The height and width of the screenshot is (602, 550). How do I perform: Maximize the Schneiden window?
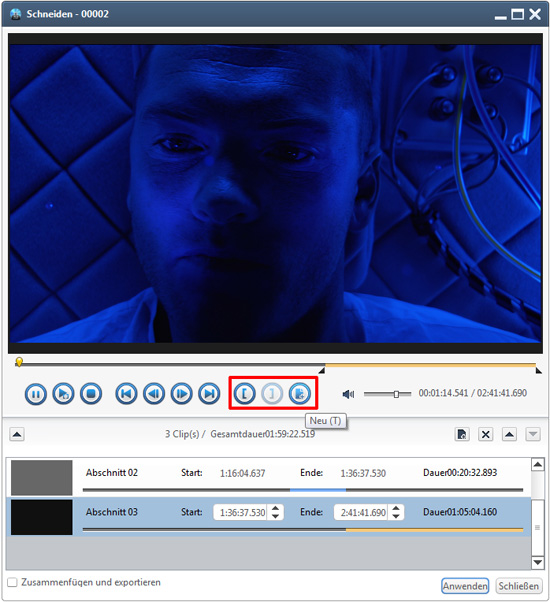click(517, 15)
